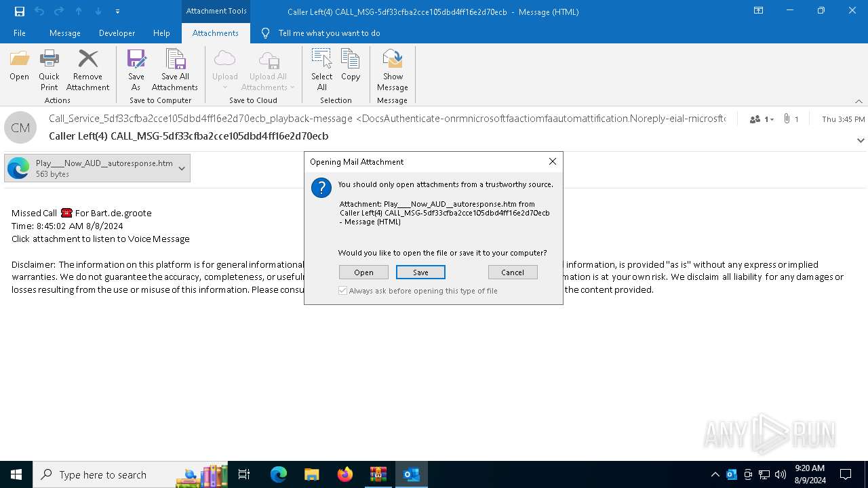Show hidden system tray icons
868x488 pixels.
click(715, 474)
